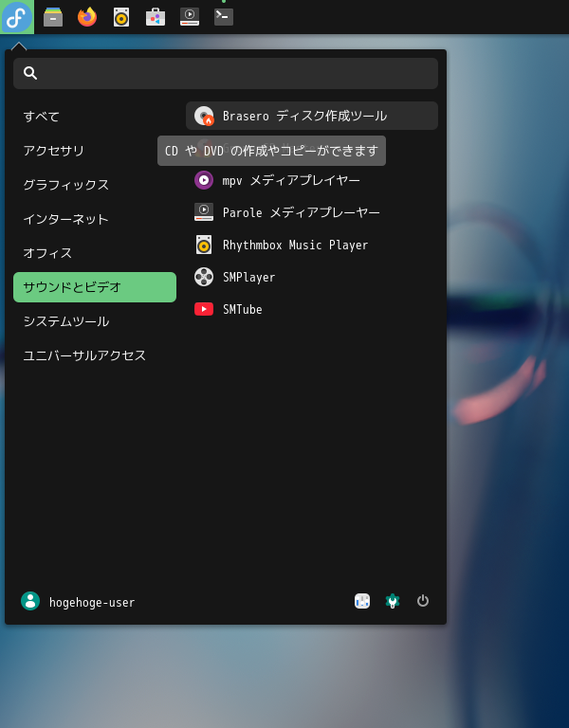Open the power logout button

click(423, 601)
